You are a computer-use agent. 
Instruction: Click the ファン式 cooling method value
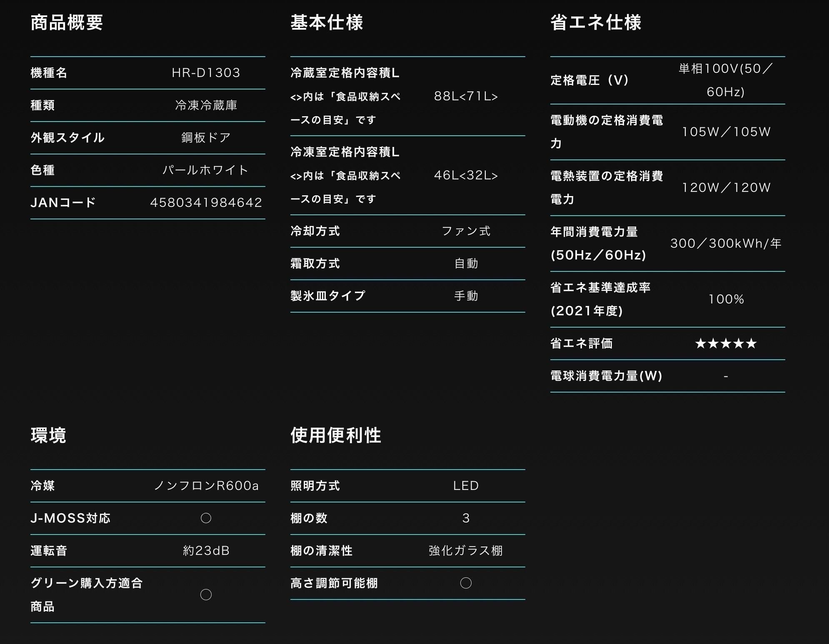(x=466, y=231)
